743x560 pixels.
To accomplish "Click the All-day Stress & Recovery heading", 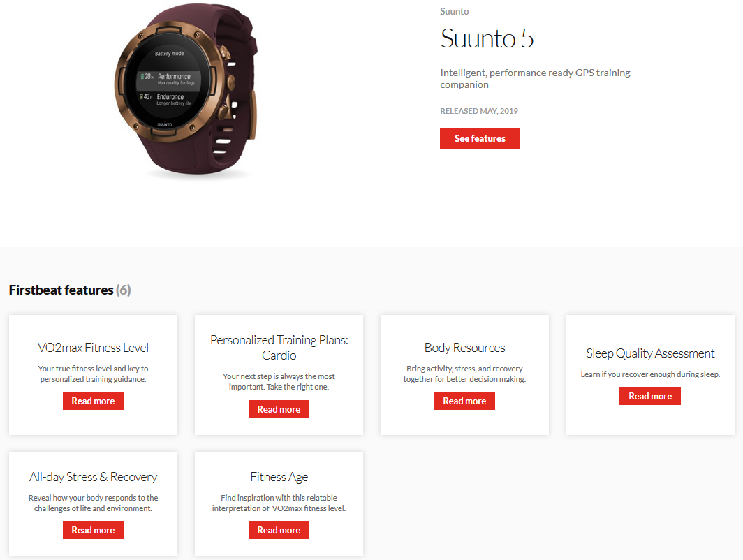I will point(93,477).
